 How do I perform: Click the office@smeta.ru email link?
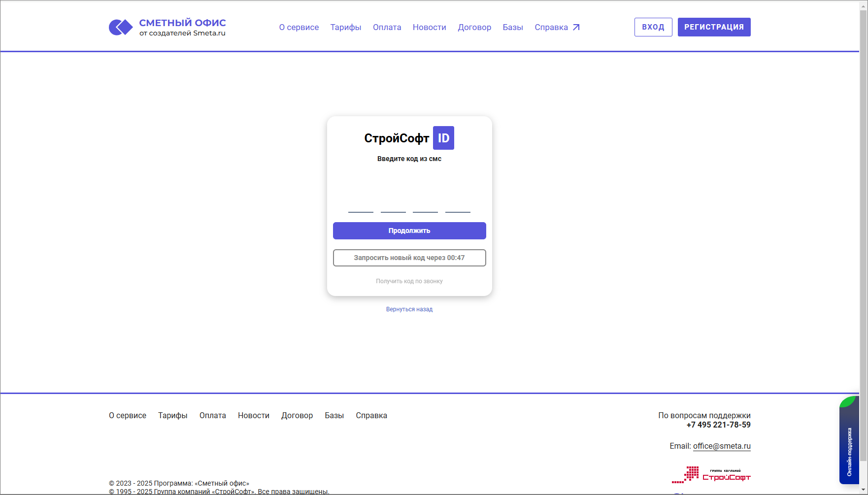click(x=722, y=446)
